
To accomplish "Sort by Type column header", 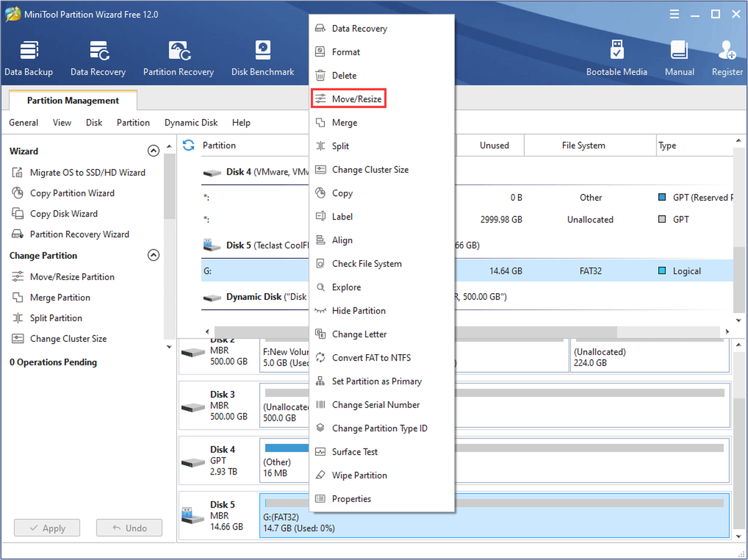I will coord(694,145).
